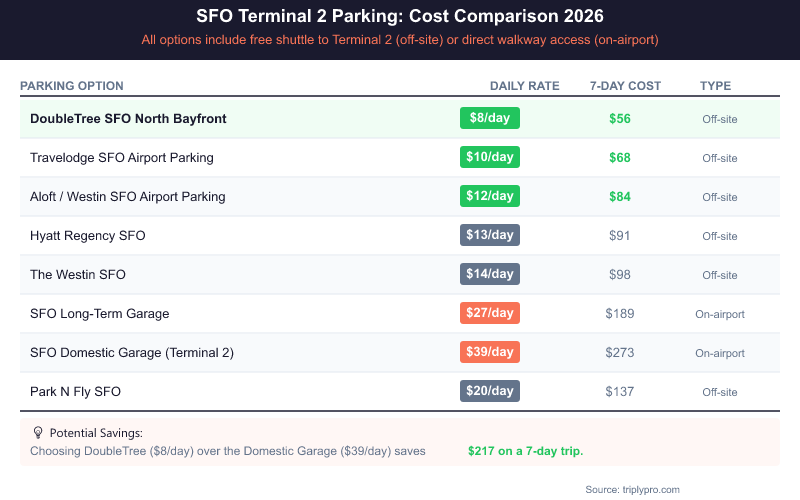Click the Parking Option column header
The image size is (800, 500).
[72, 86]
